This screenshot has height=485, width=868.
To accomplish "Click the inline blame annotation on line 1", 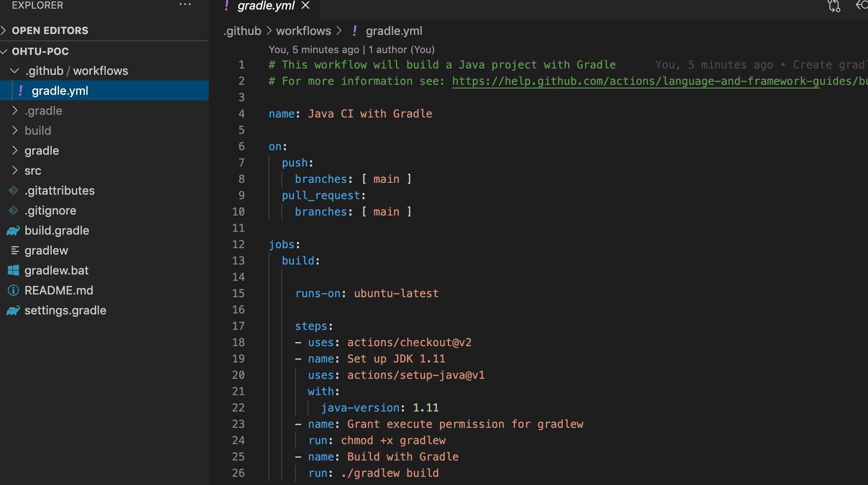I will 761,65.
